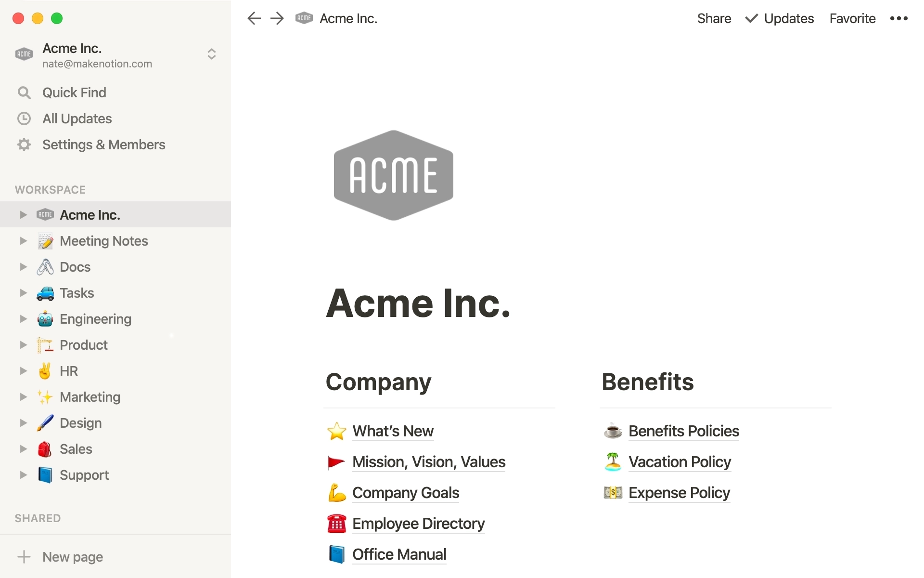The height and width of the screenshot is (578, 924).
Task: Expand the Engineering sidebar section
Action: [22, 318]
